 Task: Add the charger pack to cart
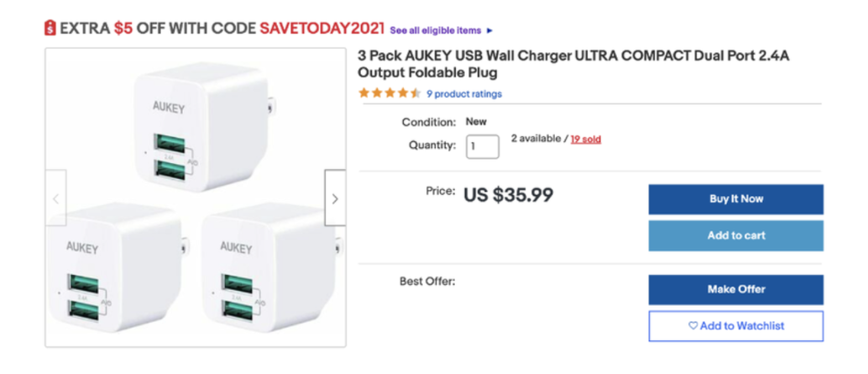[x=735, y=235]
